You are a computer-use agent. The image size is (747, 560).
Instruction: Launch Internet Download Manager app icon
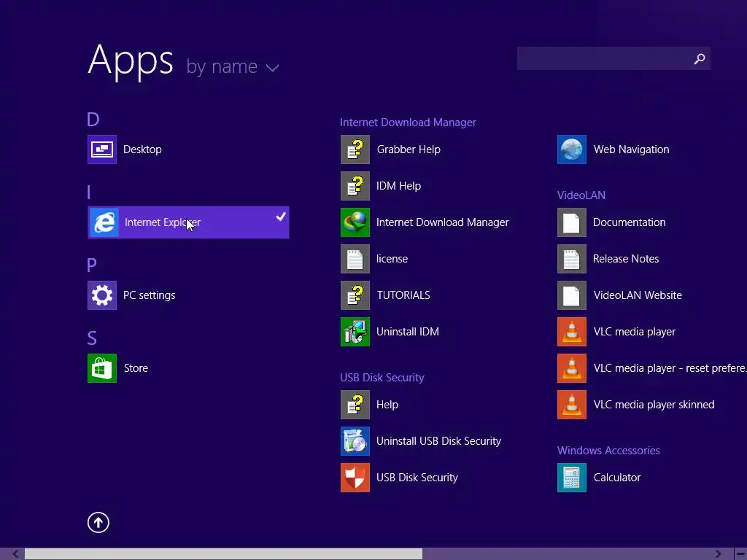coord(355,222)
